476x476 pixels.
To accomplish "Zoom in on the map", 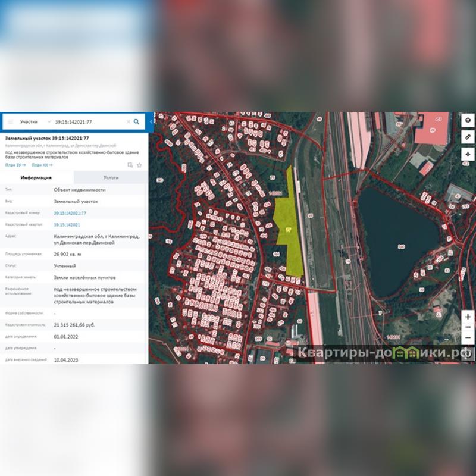I will pos(468,317).
